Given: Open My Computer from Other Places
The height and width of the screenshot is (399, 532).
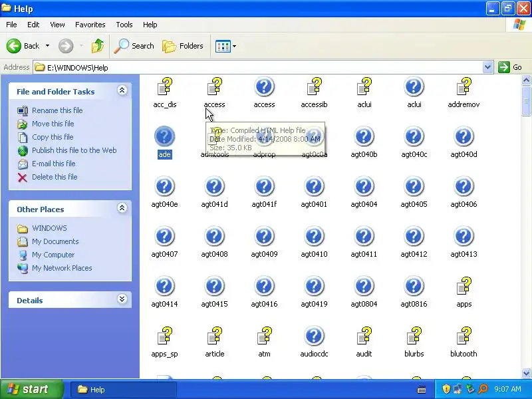Looking at the screenshot, I should (x=53, y=255).
